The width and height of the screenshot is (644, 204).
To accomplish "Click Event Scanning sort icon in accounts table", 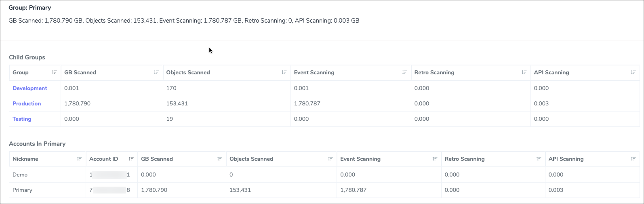I will [435, 159].
